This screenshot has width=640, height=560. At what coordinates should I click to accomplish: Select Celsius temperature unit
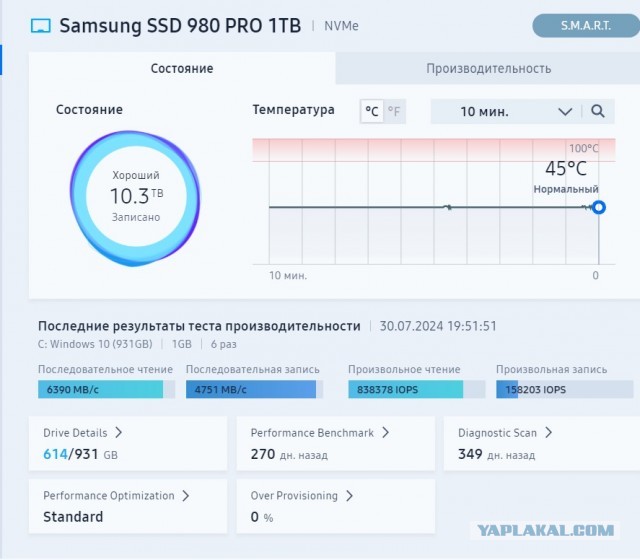tap(372, 111)
